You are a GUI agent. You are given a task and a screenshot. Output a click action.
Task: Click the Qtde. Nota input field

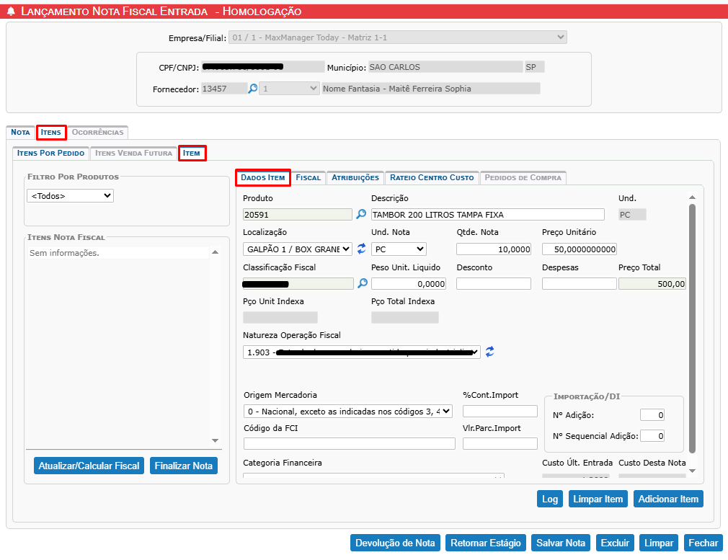494,249
